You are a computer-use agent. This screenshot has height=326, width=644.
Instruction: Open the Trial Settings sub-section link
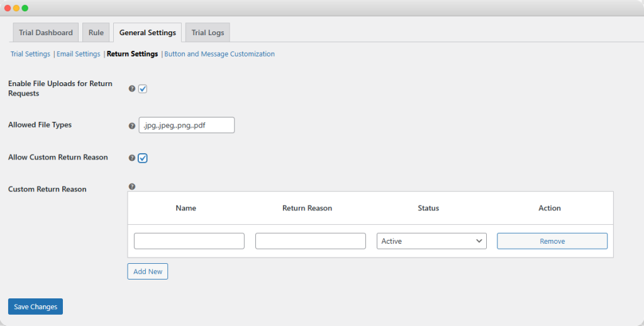30,54
